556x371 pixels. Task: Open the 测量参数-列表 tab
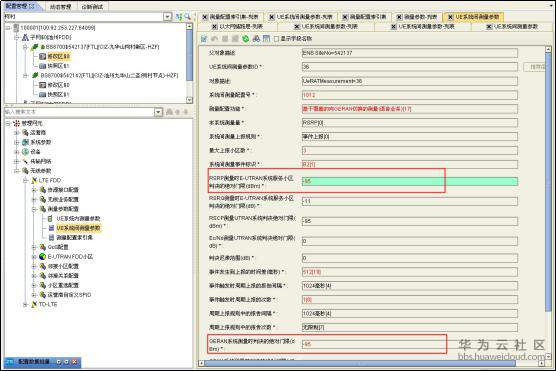(x=421, y=17)
